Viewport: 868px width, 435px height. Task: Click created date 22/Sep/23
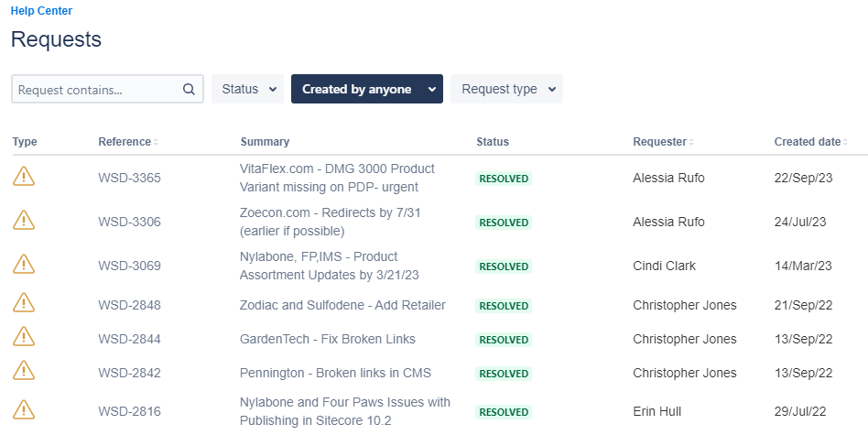pos(803,179)
